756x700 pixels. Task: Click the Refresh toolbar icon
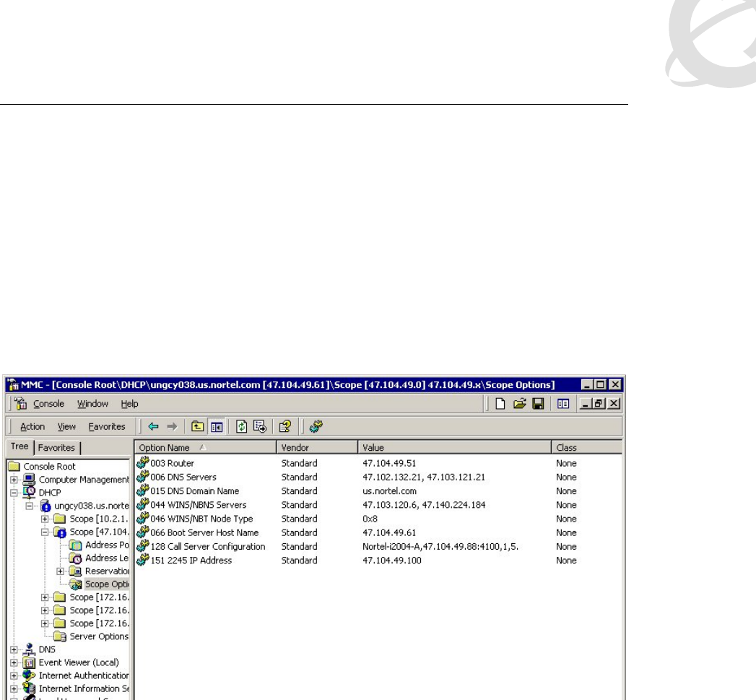coord(242,426)
